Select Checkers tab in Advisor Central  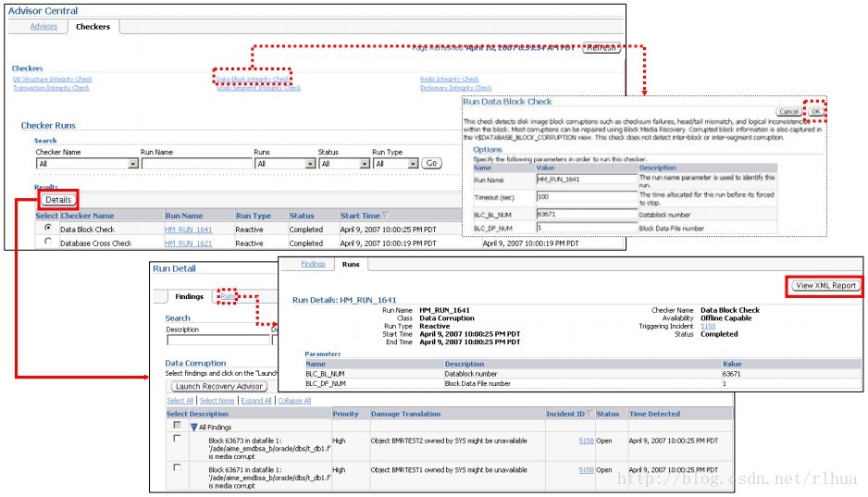tap(93, 27)
